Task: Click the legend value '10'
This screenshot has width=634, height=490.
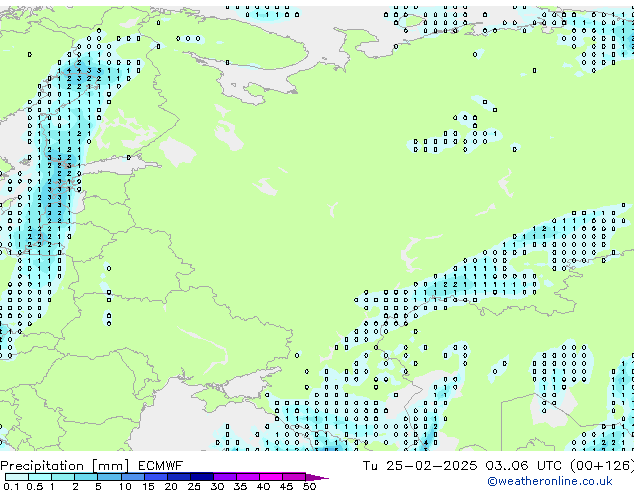Action: [x=125, y=486]
